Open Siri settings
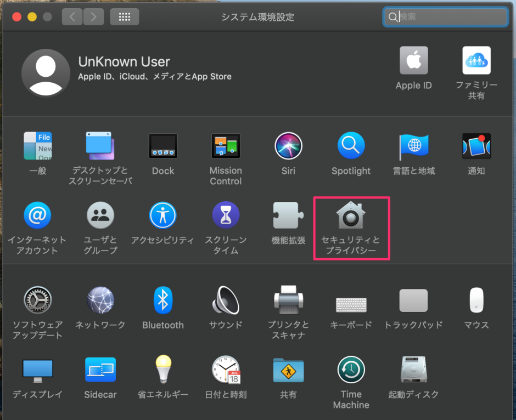The width and height of the screenshot is (516, 420). tap(288, 146)
